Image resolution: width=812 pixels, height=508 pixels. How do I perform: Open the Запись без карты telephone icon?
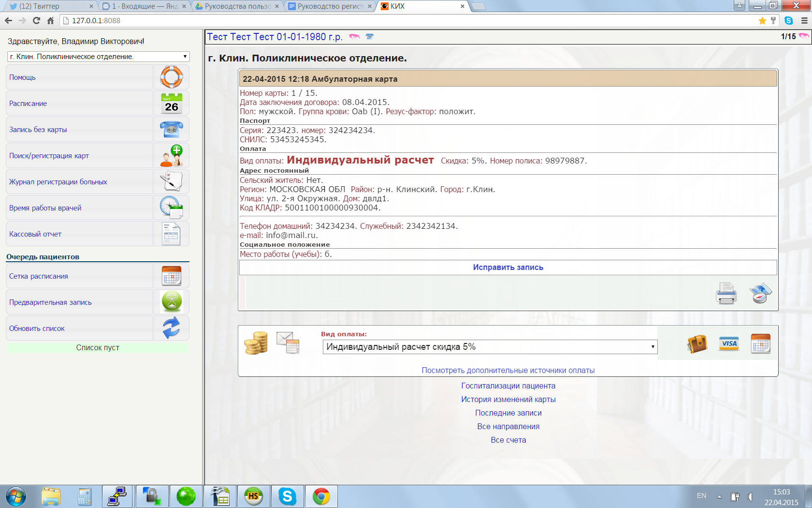pyautogui.click(x=171, y=129)
